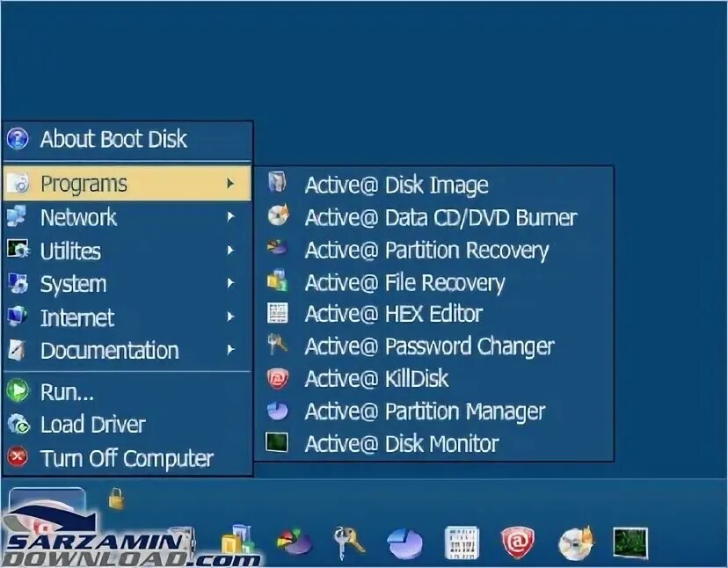The height and width of the screenshot is (568, 728).
Task: Open About Boot Disk
Action: (x=127, y=139)
